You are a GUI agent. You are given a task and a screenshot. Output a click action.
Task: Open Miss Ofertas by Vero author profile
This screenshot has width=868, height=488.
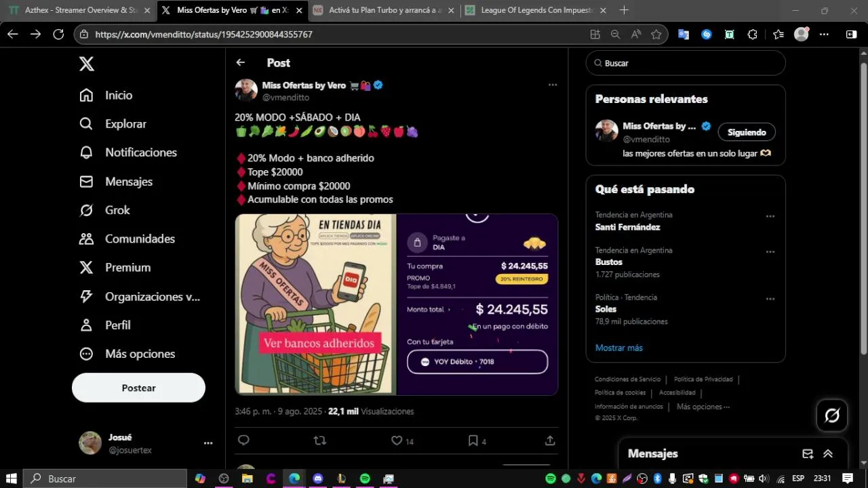click(x=304, y=85)
